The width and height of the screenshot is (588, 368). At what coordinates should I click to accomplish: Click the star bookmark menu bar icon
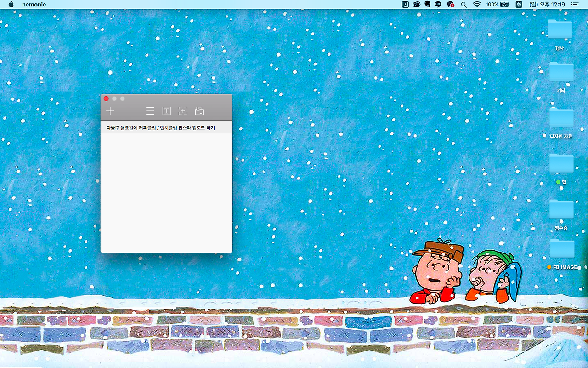click(405, 4)
